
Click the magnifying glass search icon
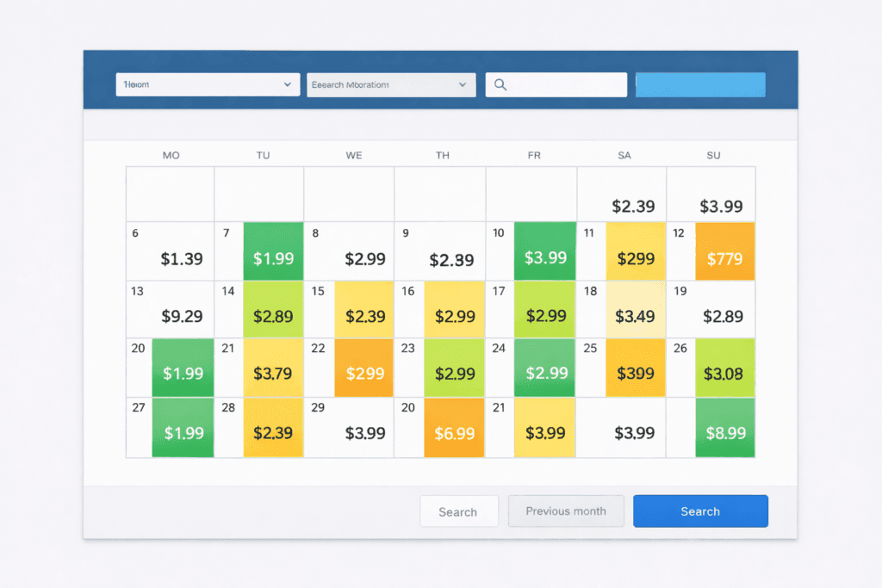click(500, 85)
